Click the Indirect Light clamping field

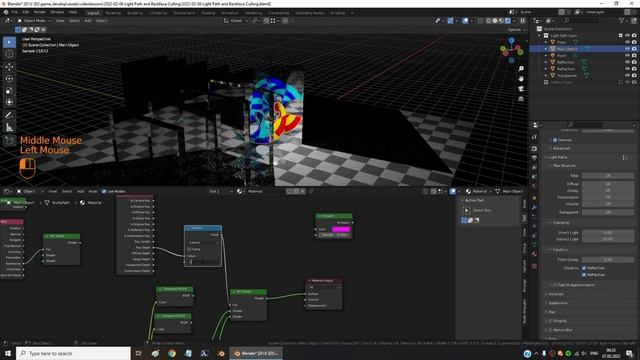[608, 239]
